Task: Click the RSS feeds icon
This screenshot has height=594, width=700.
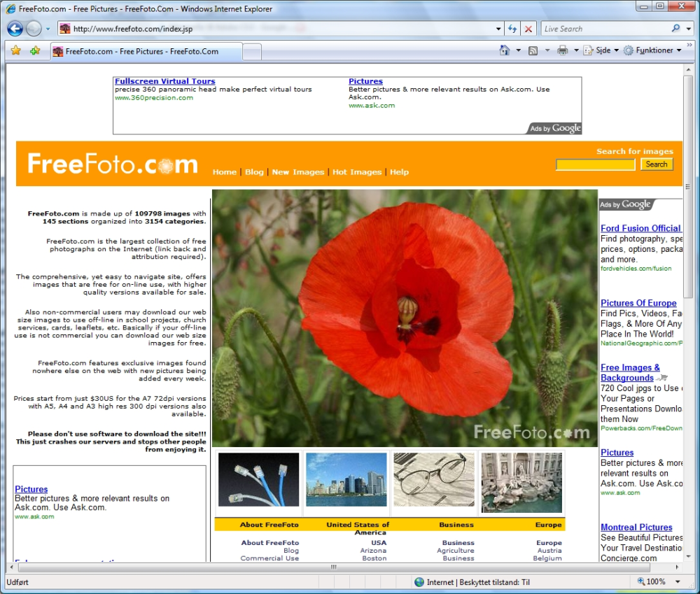Action: [x=533, y=51]
